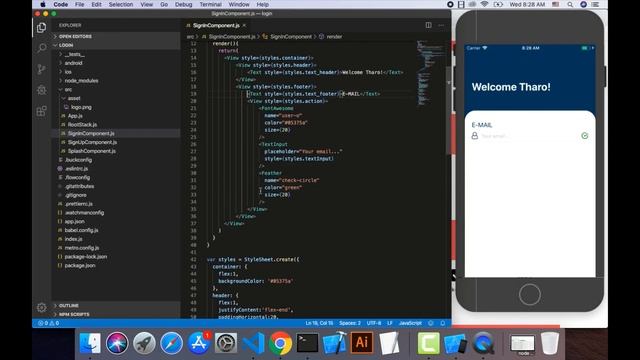Open the Trash in the Dock
640x360 pixels.
(x=550, y=343)
